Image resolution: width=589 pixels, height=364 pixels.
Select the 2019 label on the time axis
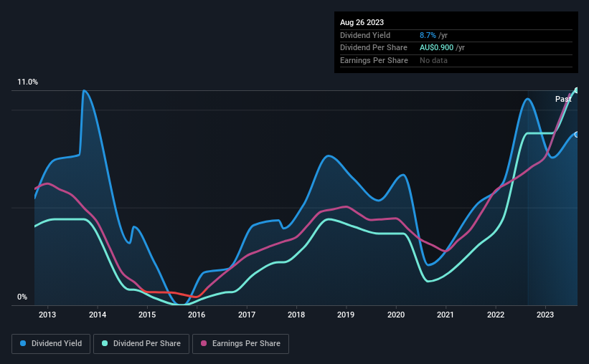346,315
